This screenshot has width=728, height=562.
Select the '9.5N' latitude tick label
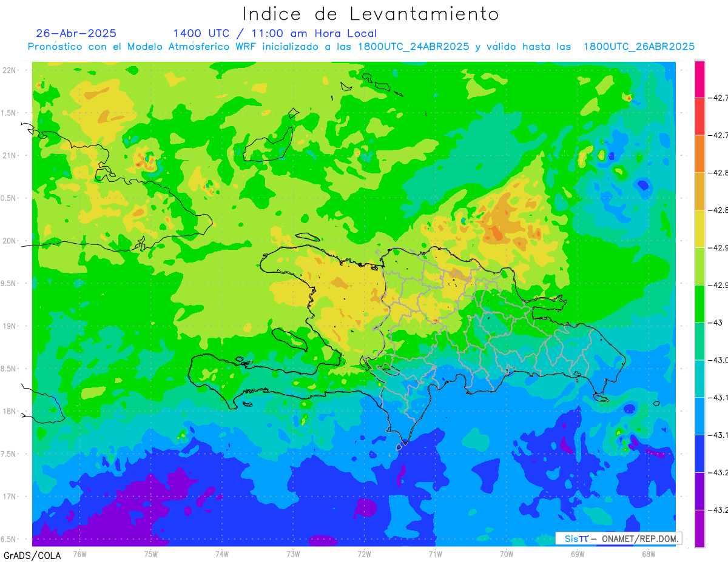coord(8,283)
